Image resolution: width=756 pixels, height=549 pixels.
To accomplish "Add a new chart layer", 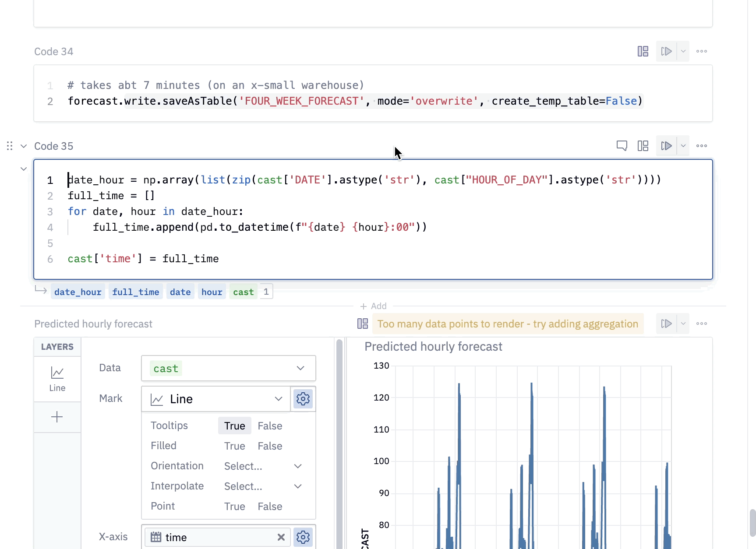I will (x=57, y=417).
